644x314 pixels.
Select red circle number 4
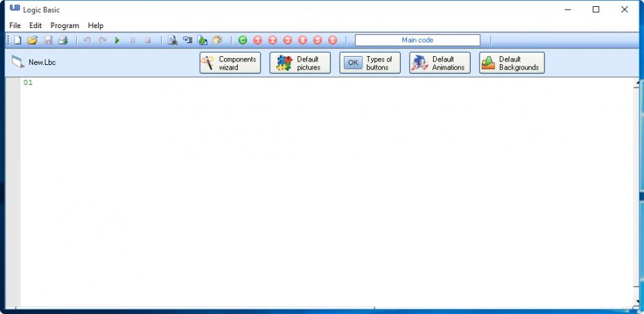303,40
